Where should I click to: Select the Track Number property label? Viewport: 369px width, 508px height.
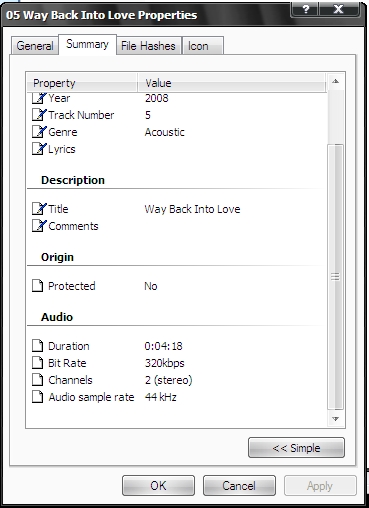pyautogui.click(x=81, y=115)
